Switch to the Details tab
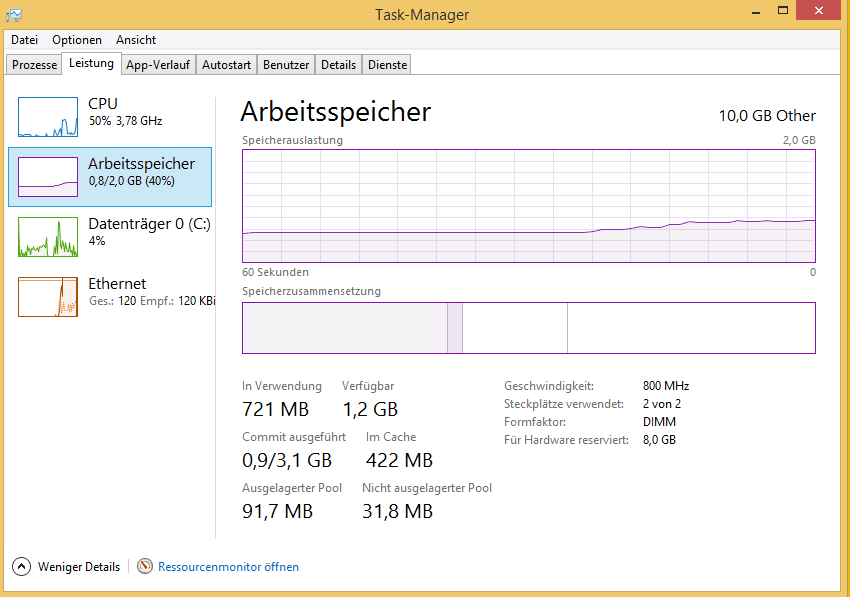Viewport: 850px width, 597px height. (338, 65)
